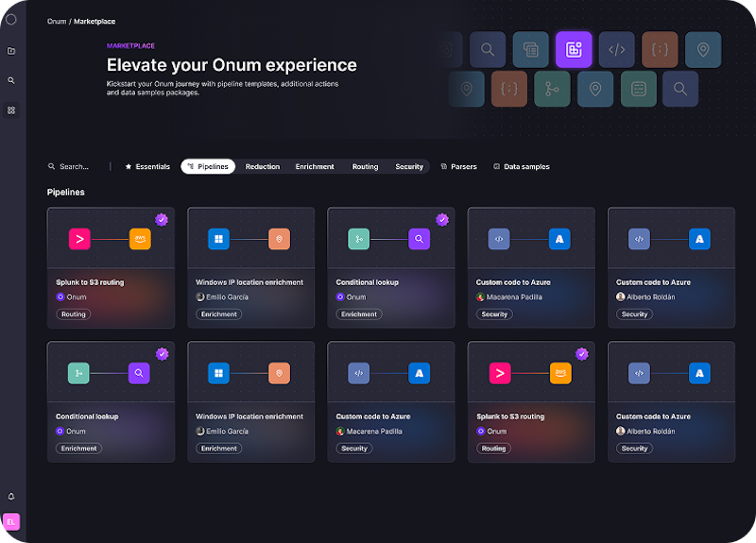
Task: Click Onum author on bottom Splunk card
Action: [491, 432]
